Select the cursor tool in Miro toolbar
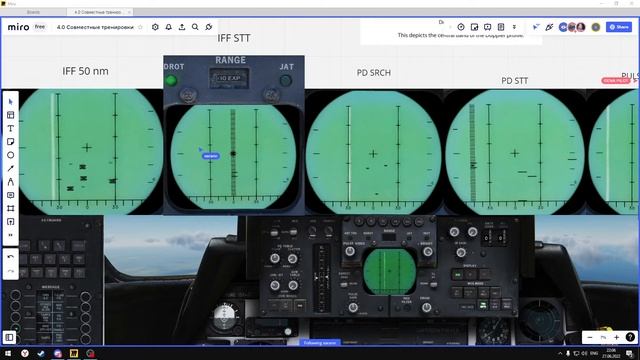Screen dimensions: 640x360 11,102
